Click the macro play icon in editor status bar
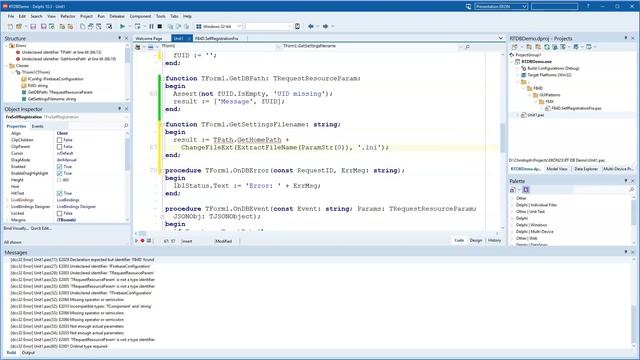Image resolution: width=640 pixels, height=360 pixels. tap(136, 241)
